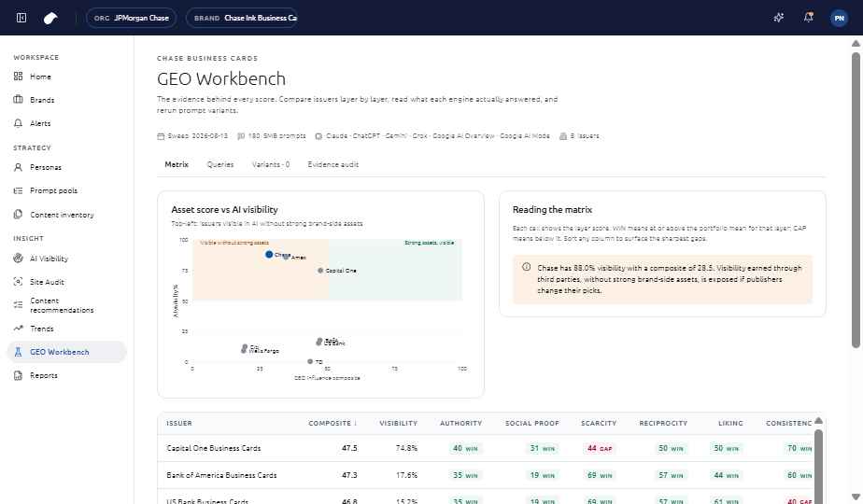The height and width of the screenshot is (504, 863).
Task: Click the SMB prompts icon
Action: click(241, 136)
